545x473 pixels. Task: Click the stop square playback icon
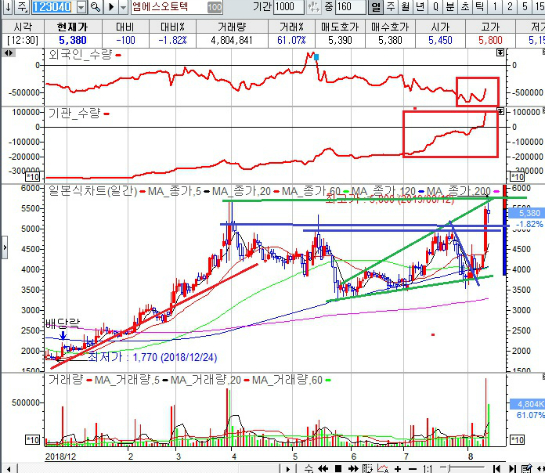click(338, 468)
